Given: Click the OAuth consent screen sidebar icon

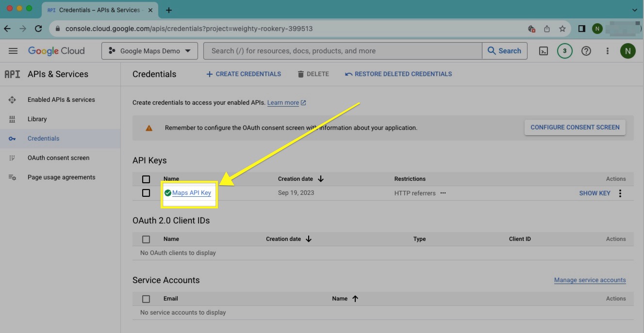Looking at the screenshot, I should tap(12, 158).
